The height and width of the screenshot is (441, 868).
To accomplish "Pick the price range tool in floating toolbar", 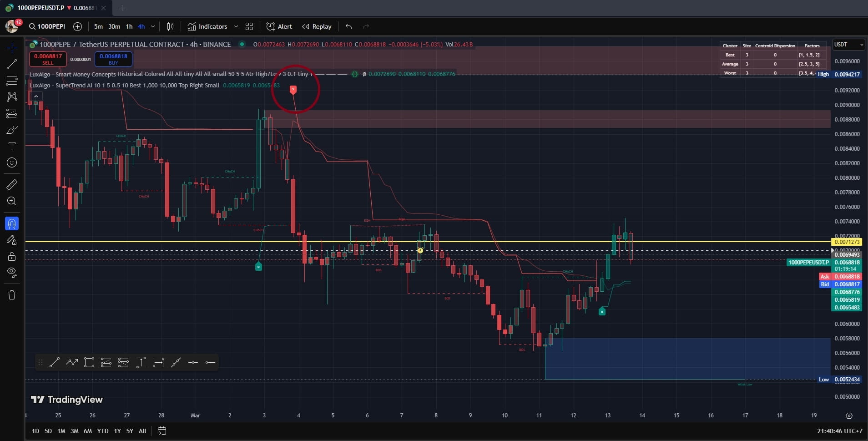I will pyautogui.click(x=141, y=362).
